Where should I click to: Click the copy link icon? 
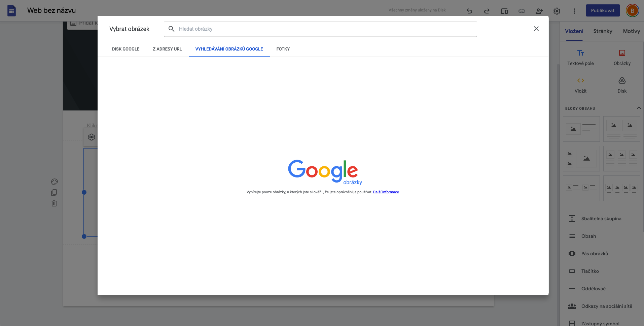(522, 11)
